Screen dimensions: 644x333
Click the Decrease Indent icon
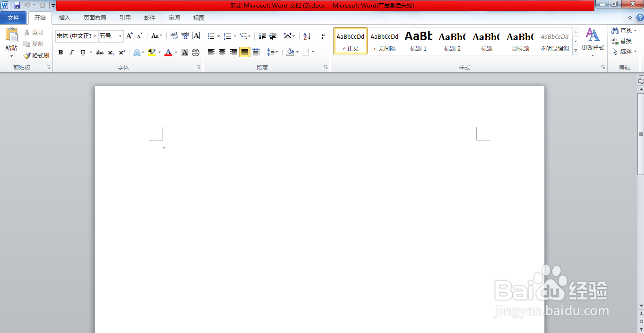coord(262,36)
